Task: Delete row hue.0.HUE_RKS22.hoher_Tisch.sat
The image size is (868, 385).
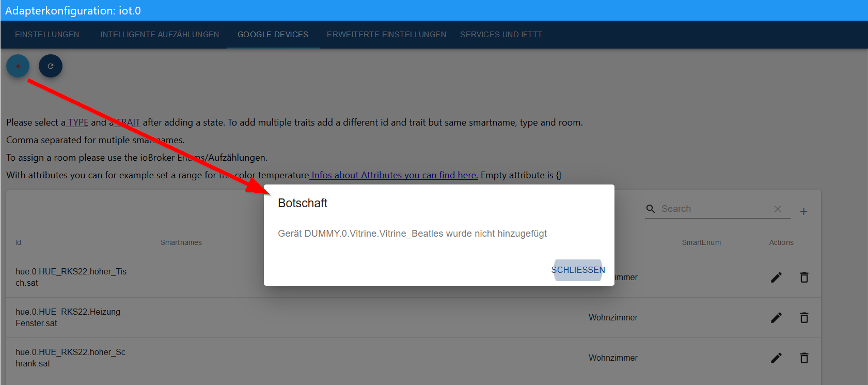Action: 804,278
